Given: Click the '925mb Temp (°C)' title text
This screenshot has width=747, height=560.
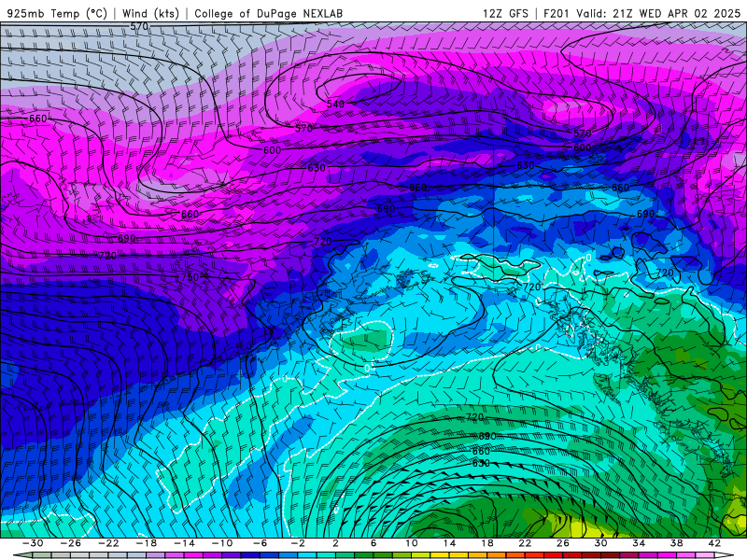Looking at the screenshot, I should 57,13.
